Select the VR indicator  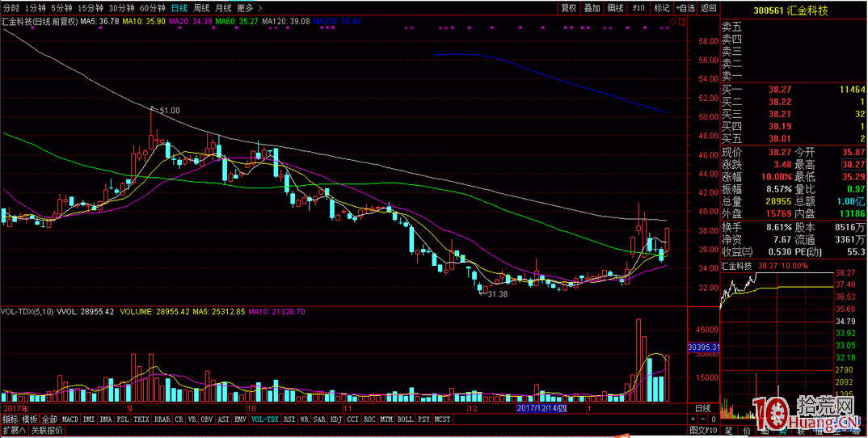192,419
